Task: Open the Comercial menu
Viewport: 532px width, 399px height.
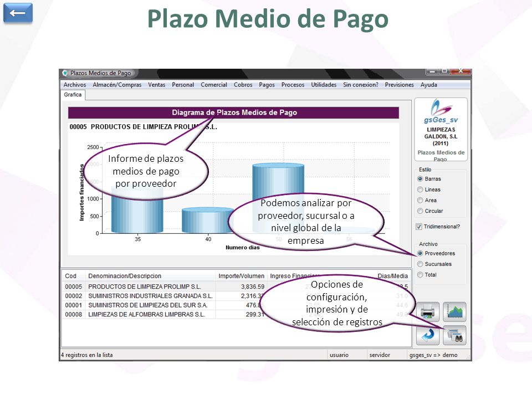Action: pos(214,85)
